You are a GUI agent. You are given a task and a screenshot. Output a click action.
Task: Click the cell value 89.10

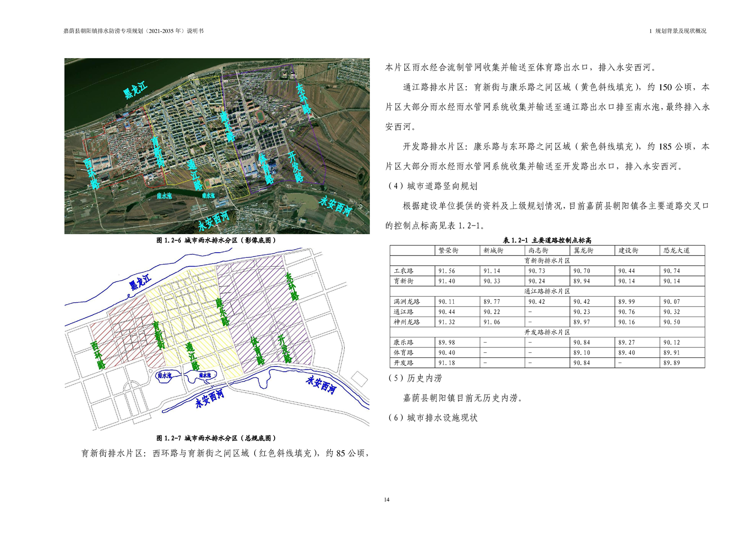[x=582, y=353]
